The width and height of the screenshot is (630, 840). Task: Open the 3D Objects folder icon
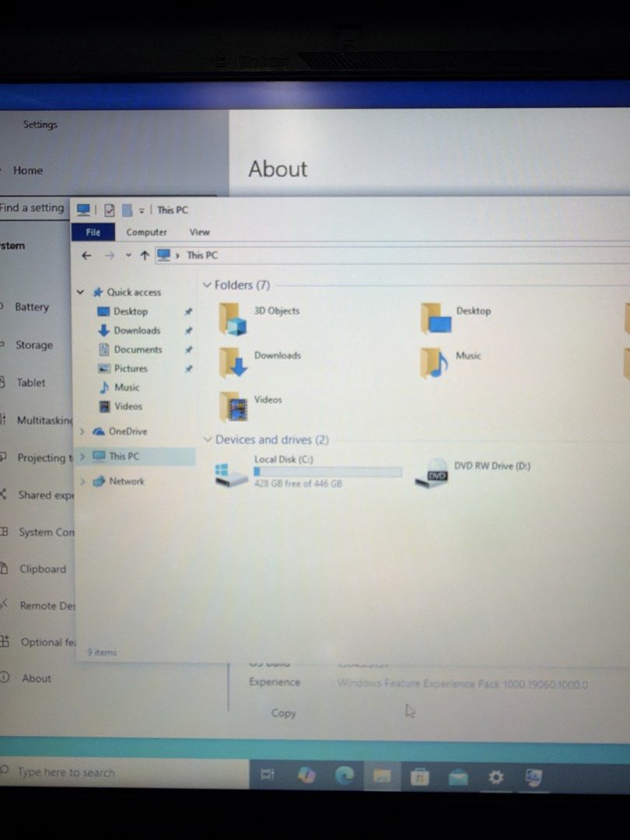(x=233, y=319)
